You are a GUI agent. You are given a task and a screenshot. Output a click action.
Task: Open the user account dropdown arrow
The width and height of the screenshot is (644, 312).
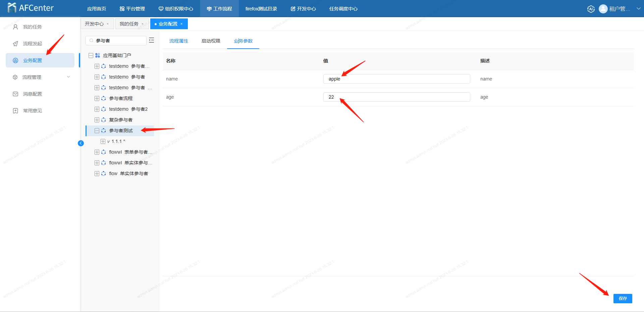(638, 9)
